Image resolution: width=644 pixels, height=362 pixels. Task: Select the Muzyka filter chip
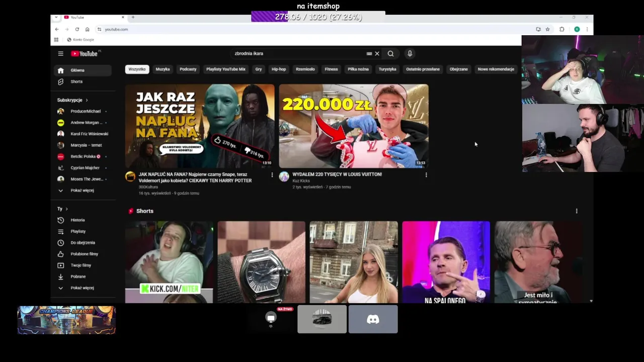163,69
